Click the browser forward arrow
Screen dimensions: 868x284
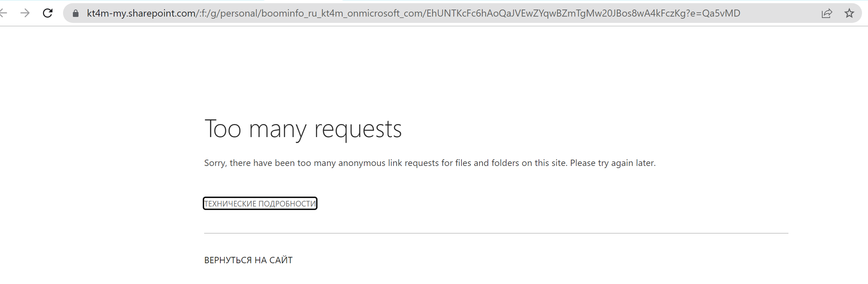pyautogui.click(x=25, y=13)
